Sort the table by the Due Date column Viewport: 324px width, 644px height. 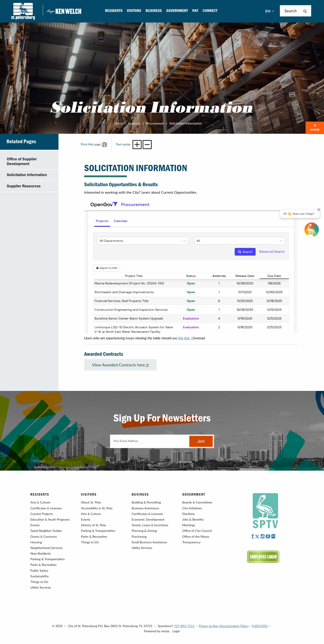(x=274, y=276)
